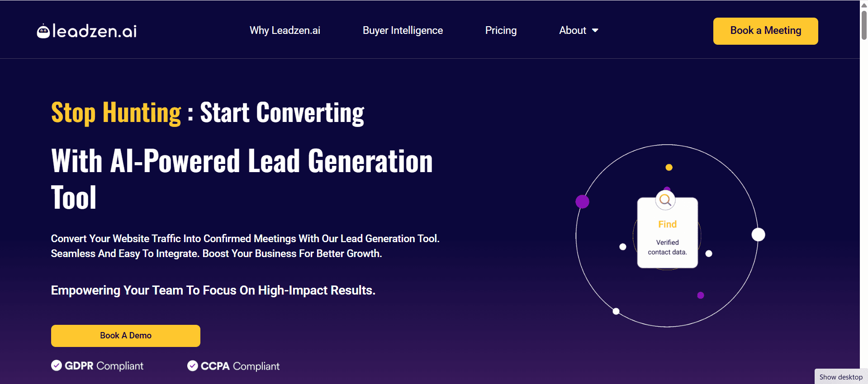Go to Buyer Intelligence page
Viewport: 868px width, 384px height.
click(403, 31)
